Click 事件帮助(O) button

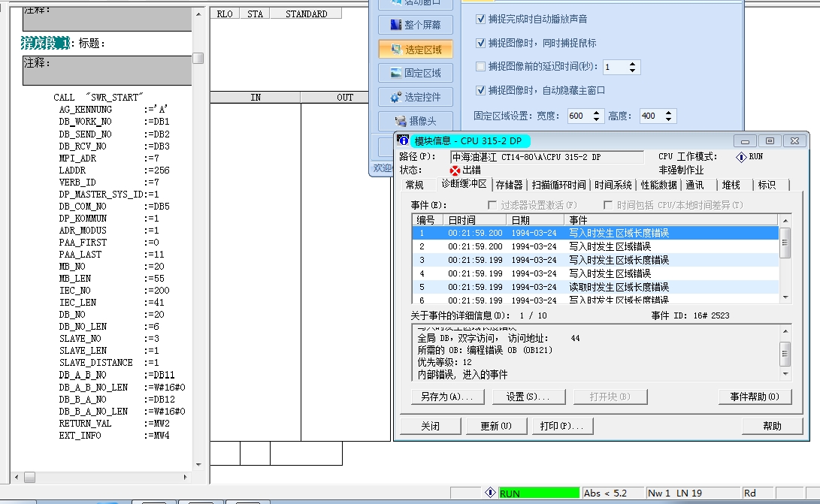[x=755, y=397]
